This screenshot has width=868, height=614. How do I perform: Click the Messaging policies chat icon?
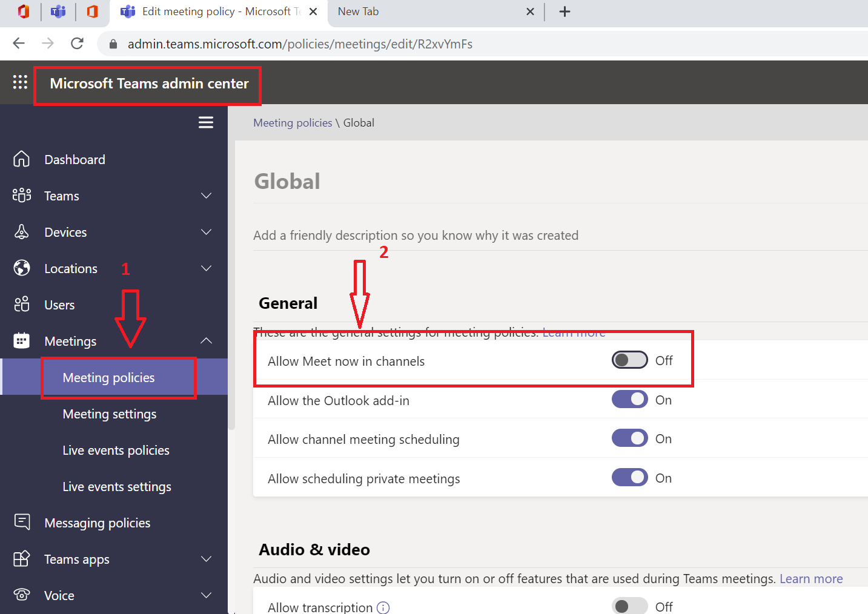(22, 522)
